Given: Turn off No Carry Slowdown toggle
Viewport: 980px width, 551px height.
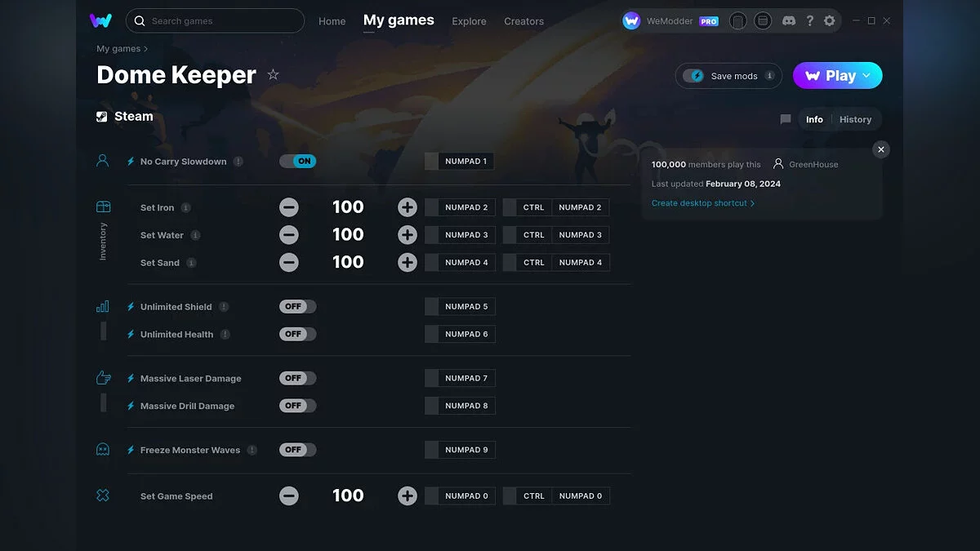Looking at the screenshot, I should tap(297, 162).
